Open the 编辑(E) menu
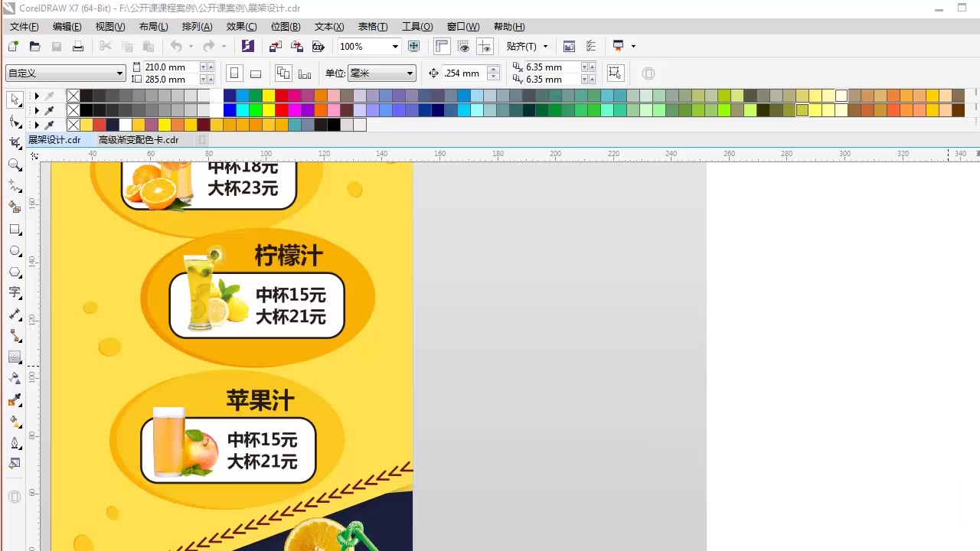 (67, 26)
